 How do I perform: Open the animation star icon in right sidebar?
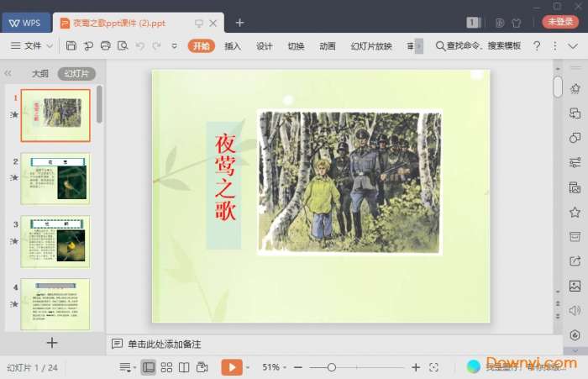pyautogui.click(x=575, y=89)
